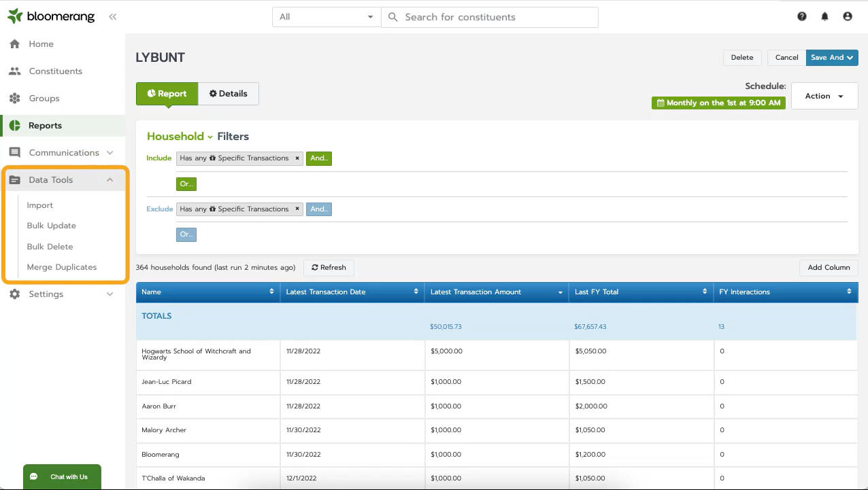Click the blue Or... button in Exclude
This screenshot has height=490, width=868.
[x=186, y=234]
